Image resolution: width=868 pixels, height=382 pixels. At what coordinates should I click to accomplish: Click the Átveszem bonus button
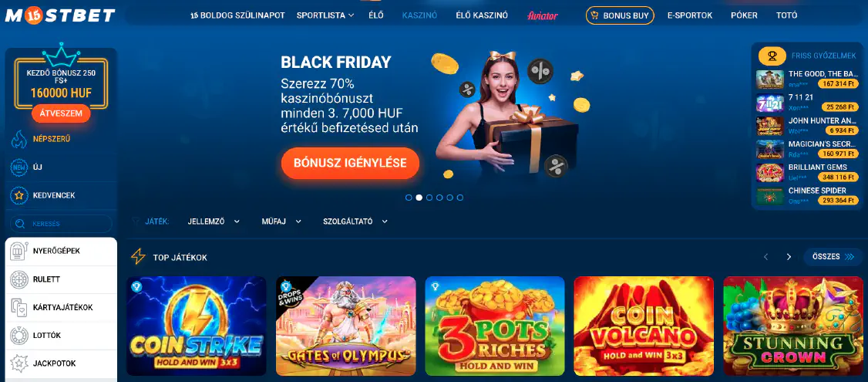tap(61, 113)
